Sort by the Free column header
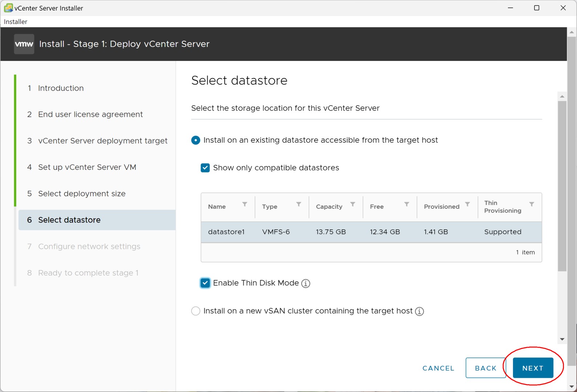 point(377,207)
